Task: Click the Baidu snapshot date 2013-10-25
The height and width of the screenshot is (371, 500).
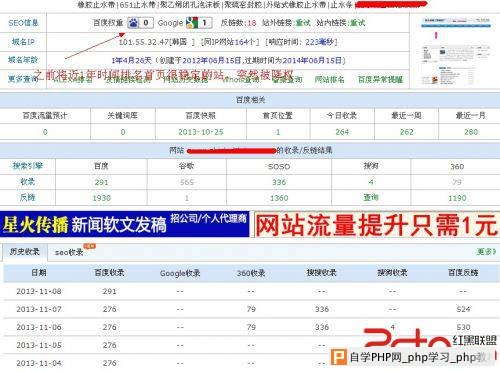Action: 201,132
